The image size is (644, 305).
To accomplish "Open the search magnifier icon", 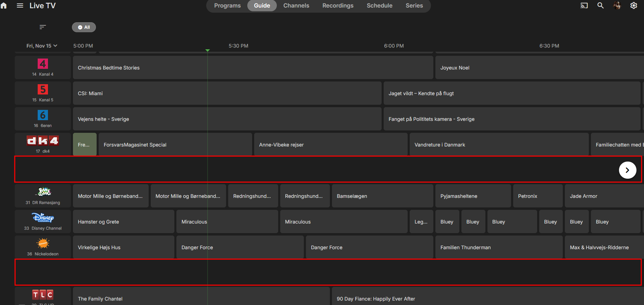I will [600, 5].
